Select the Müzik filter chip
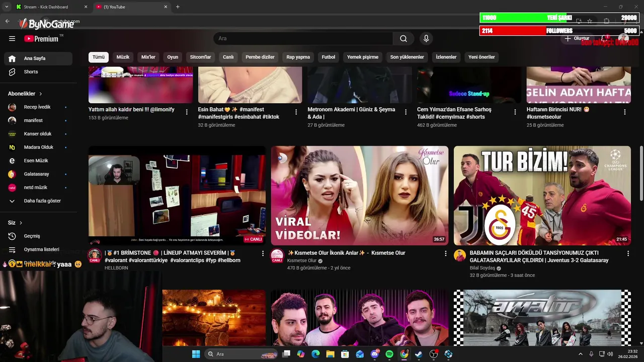 pos(123,57)
